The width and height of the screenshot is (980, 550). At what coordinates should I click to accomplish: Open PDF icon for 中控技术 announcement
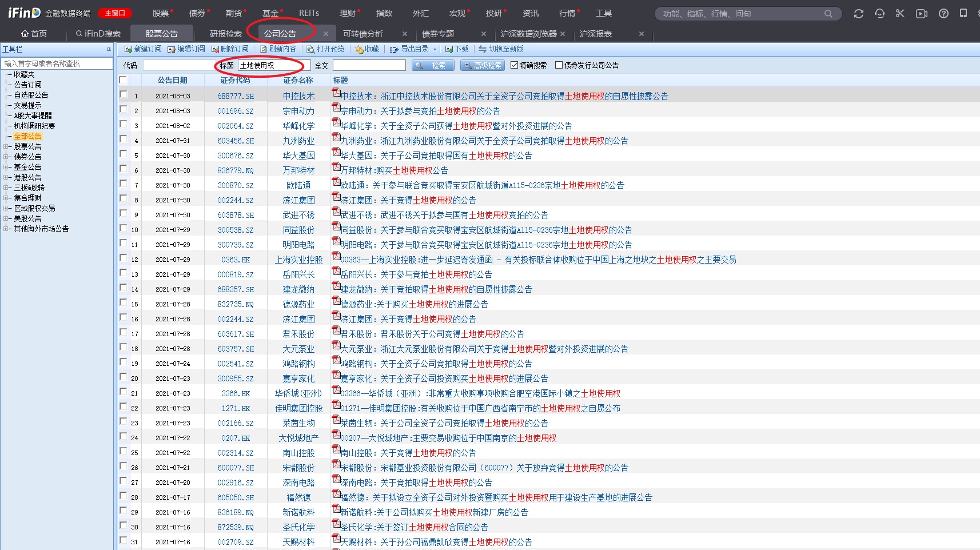[x=336, y=93]
